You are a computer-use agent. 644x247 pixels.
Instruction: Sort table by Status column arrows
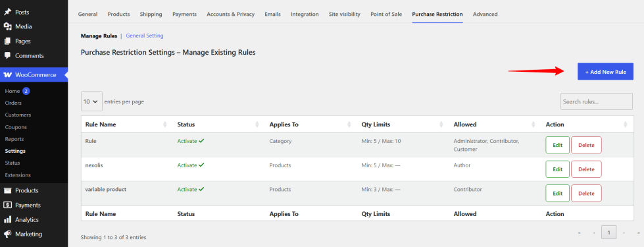pos(257,124)
